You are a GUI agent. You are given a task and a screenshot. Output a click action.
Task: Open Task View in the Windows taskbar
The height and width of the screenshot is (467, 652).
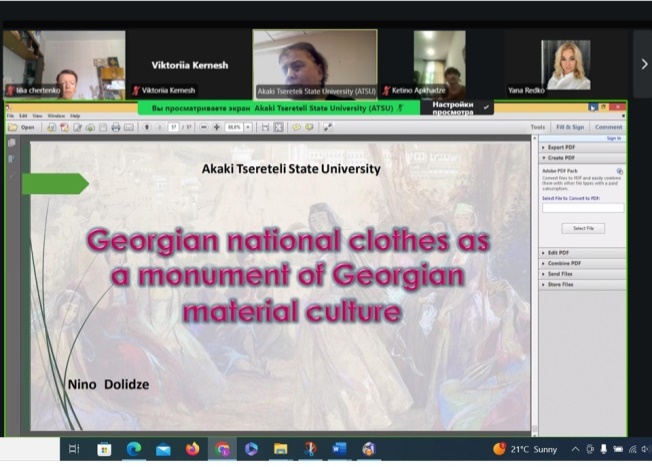click(x=74, y=449)
